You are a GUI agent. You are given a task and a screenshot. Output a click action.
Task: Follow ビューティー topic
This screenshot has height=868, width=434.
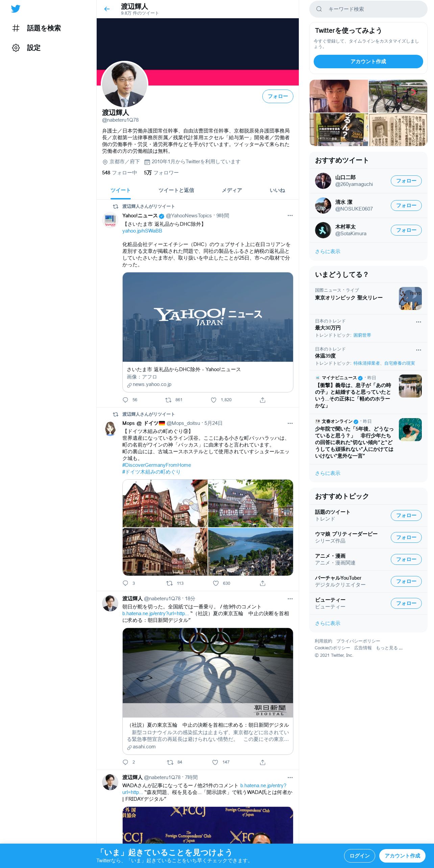tap(406, 603)
